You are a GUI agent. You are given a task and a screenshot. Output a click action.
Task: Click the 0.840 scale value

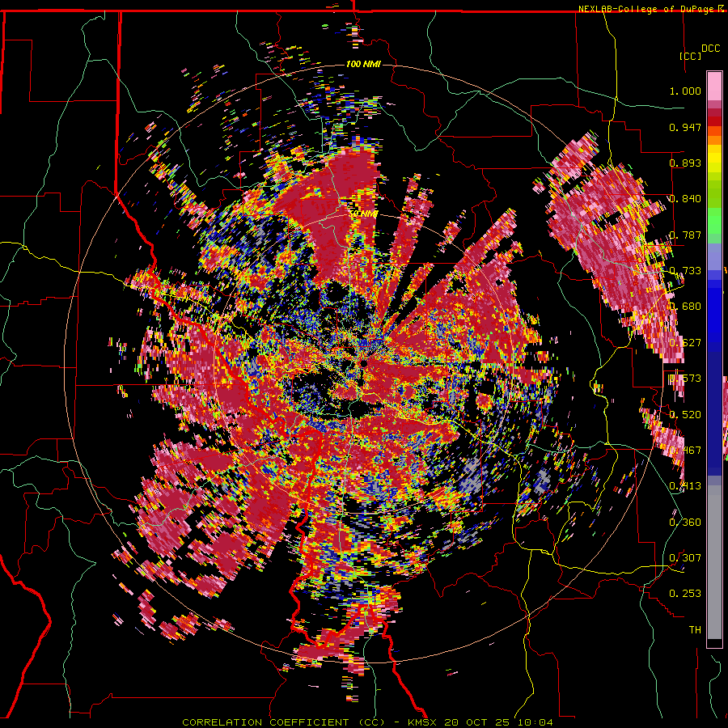[685, 199]
